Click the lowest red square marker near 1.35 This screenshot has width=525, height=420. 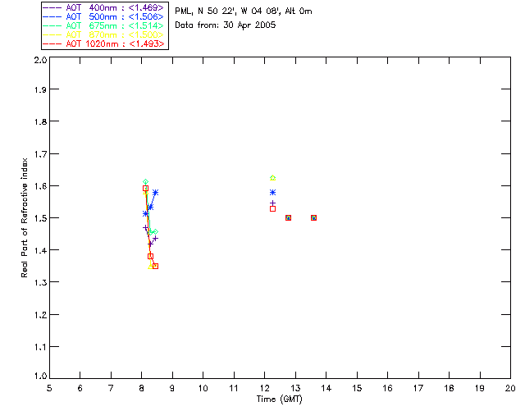[x=155, y=267]
